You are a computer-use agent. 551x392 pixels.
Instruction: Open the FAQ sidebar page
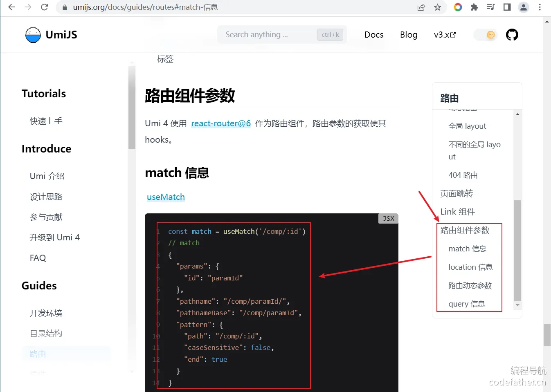(38, 258)
